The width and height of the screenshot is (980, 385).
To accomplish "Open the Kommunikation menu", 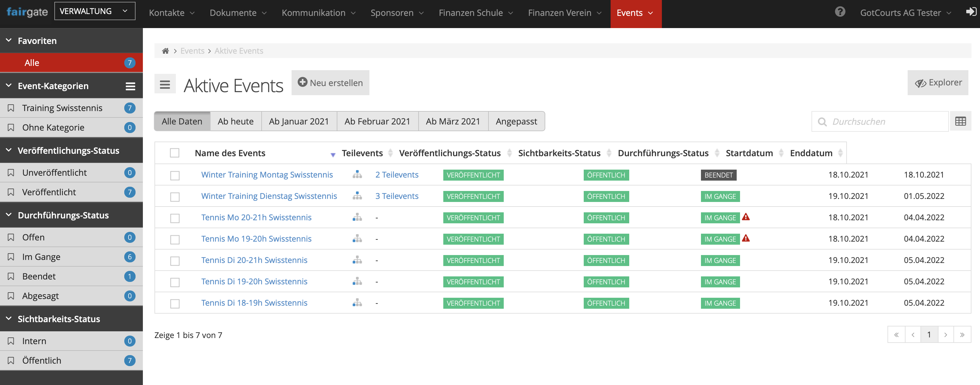I will pyautogui.click(x=318, y=13).
